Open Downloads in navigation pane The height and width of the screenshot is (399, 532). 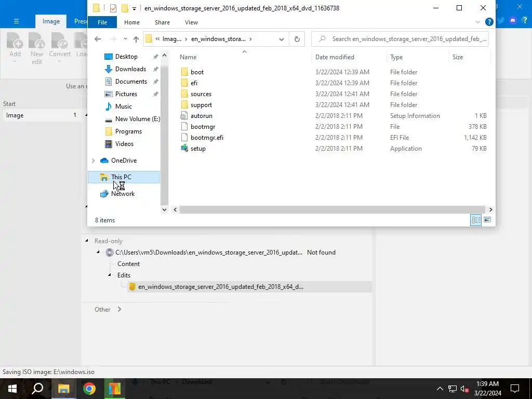(130, 69)
